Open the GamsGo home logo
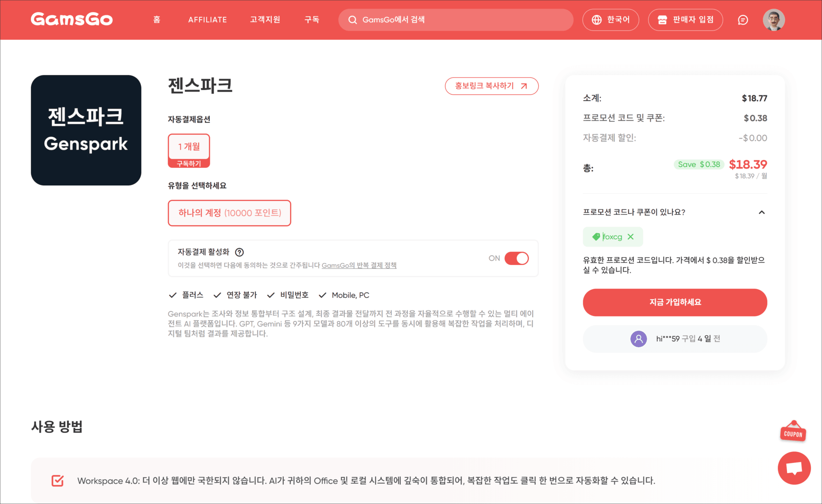 click(x=71, y=20)
